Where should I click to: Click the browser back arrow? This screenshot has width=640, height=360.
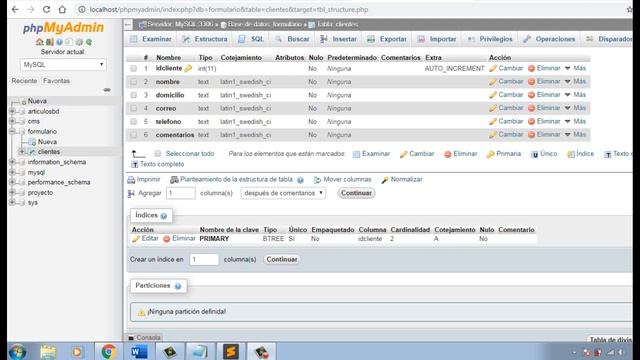point(15,9)
